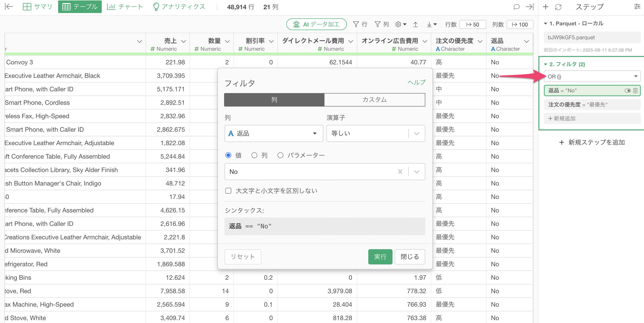644x323 pixels.
Task: Open ダイレクトメール費用 column menu
Action: pos(351,41)
